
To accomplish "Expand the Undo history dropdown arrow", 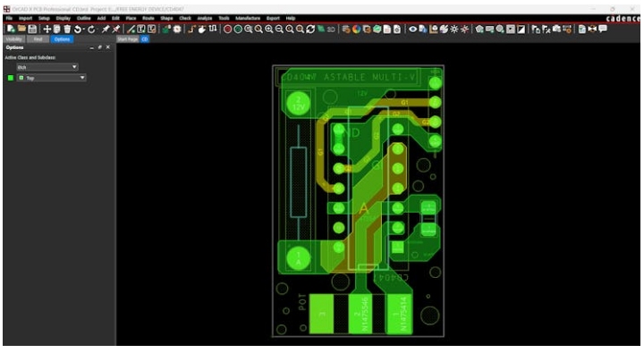I will coord(83,29).
